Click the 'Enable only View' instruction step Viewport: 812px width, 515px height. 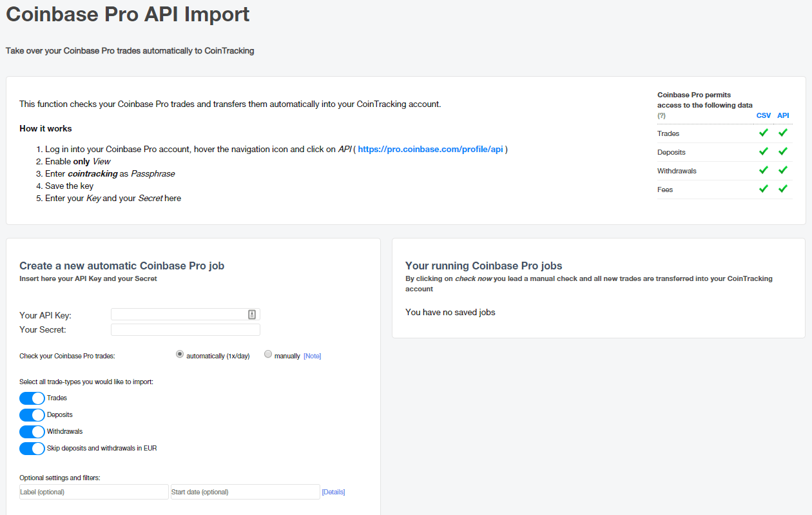(x=78, y=161)
